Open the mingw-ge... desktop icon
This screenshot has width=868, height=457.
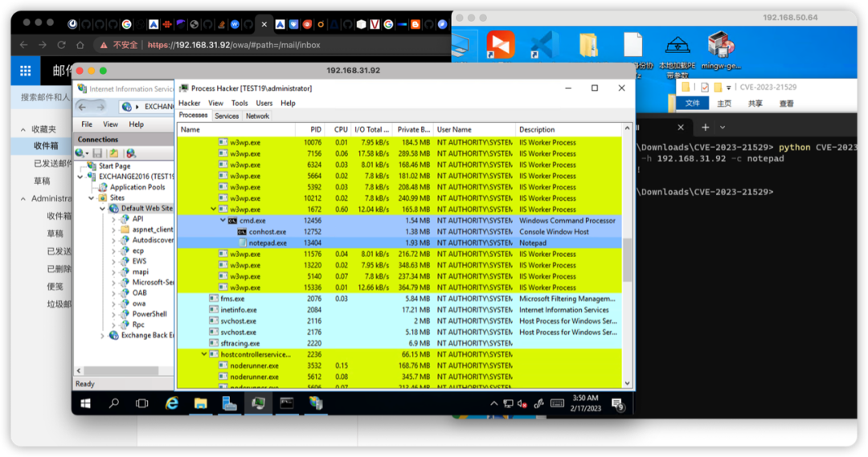(721, 51)
